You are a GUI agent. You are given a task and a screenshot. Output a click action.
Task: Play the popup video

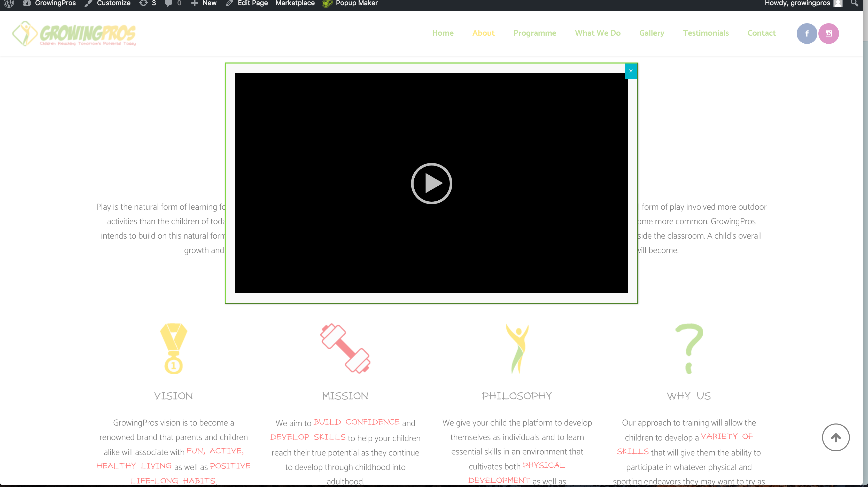click(x=431, y=184)
